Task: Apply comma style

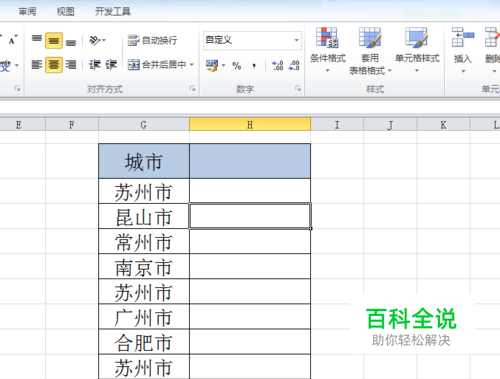Action: [254, 65]
